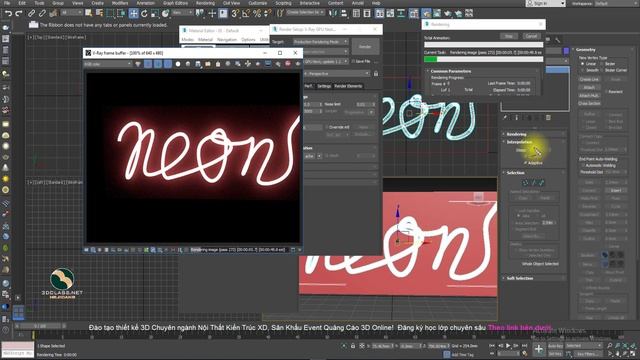Click the Vertex sub-object icon under Selection

click(525, 182)
